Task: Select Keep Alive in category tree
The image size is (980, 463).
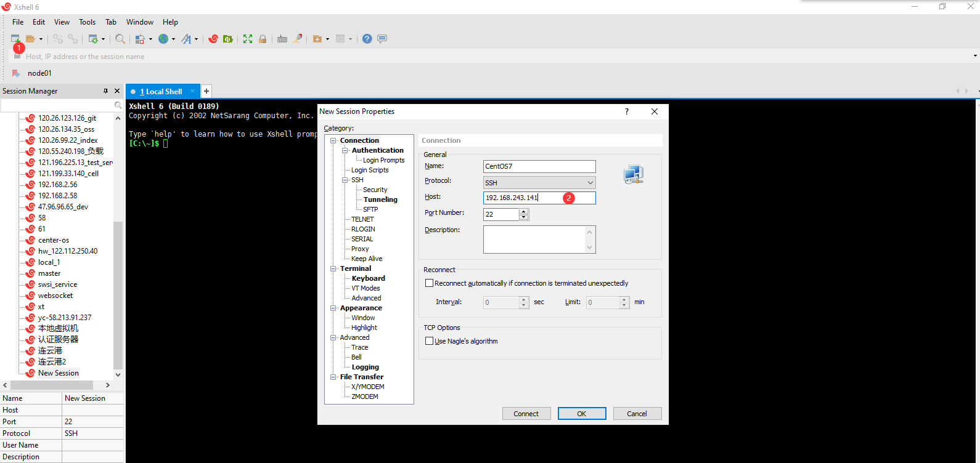Action: tap(367, 259)
